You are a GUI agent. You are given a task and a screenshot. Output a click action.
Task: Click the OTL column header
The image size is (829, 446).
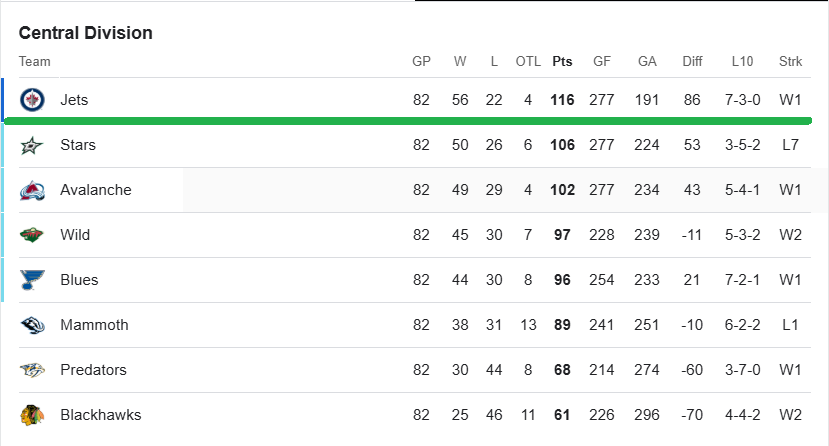click(x=528, y=61)
